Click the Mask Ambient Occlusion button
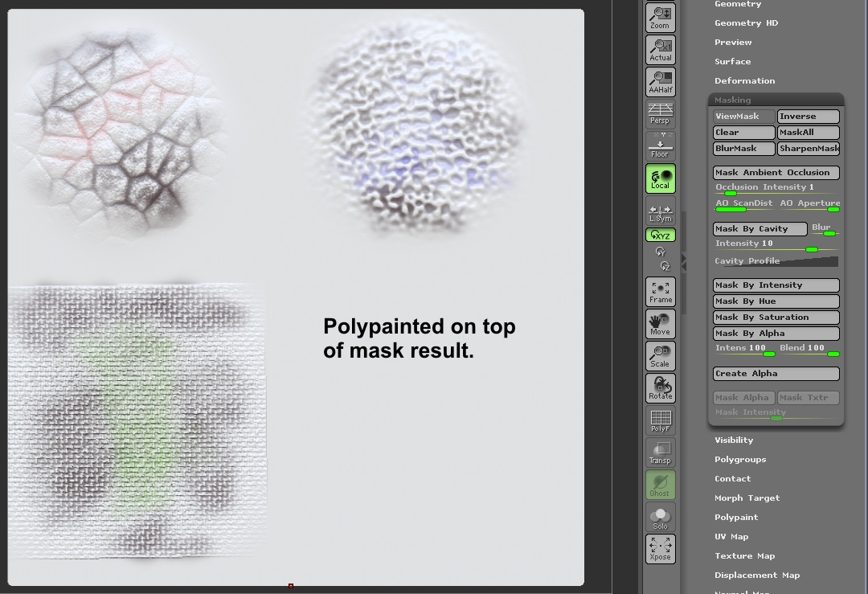This screenshot has height=594, width=868. click(x=775, y=172)
